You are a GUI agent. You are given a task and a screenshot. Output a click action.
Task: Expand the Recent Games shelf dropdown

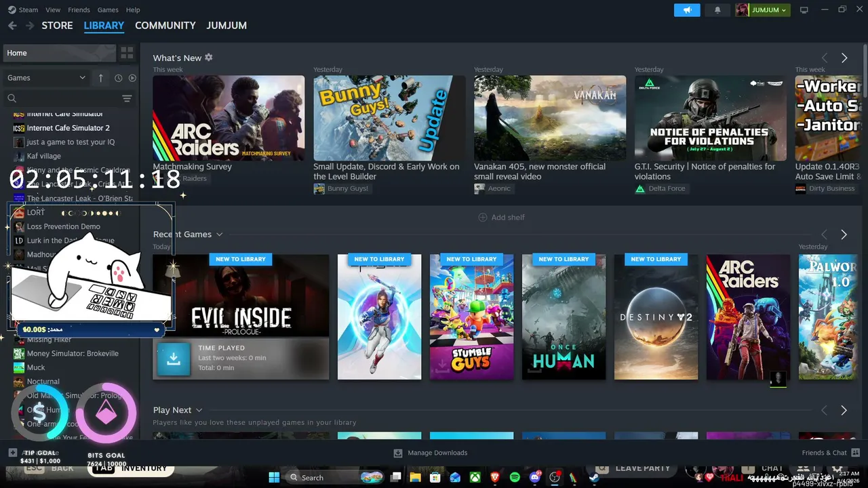point(219,235)
